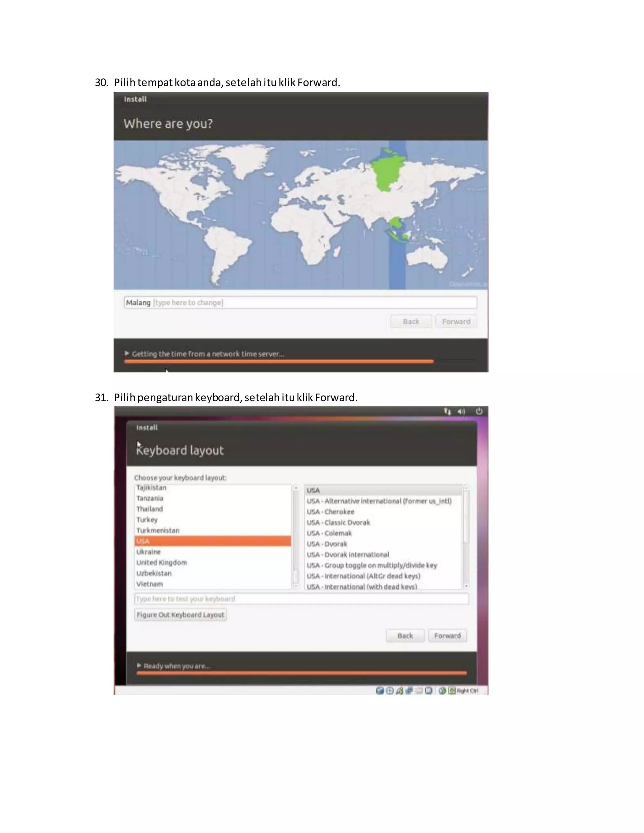Click the 'Type here to test your keyboard' field
The height and width of the screenshot is (833, 644).
(x=301, y=599)
